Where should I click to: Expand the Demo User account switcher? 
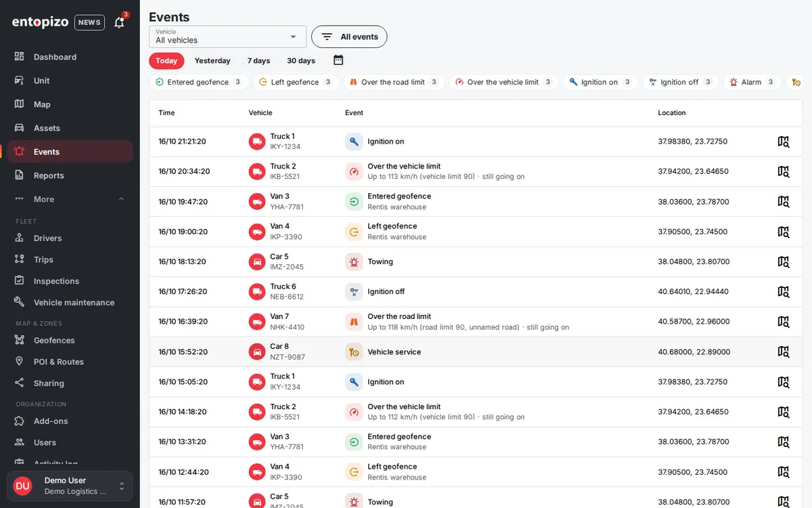pyautogui.click(x=70, y=486)
